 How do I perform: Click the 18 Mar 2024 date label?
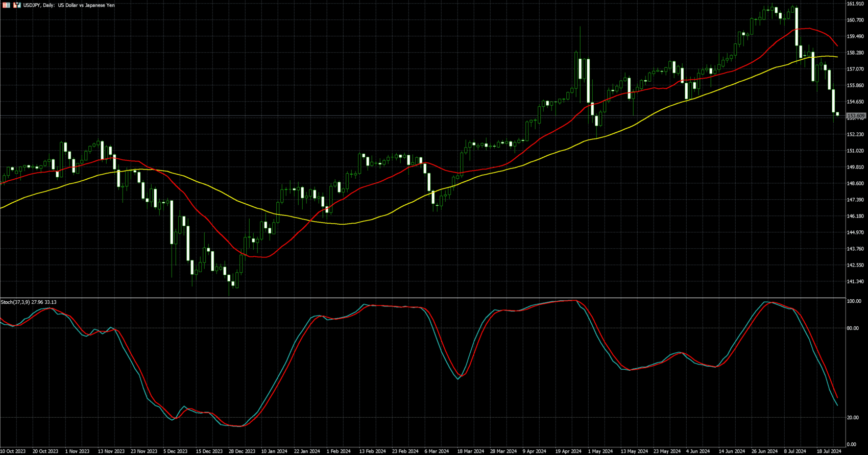(470, 451)
